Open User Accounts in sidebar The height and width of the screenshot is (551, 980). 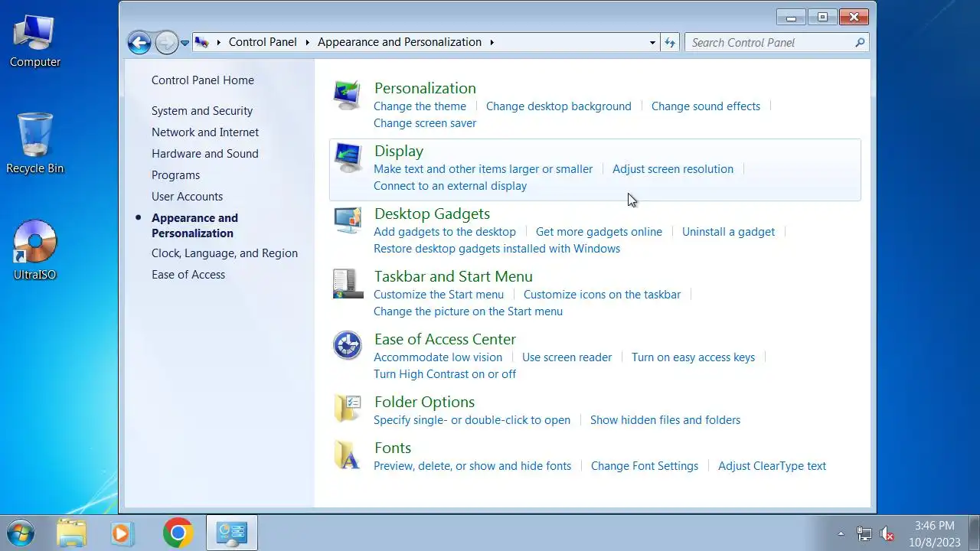[187, 197]
